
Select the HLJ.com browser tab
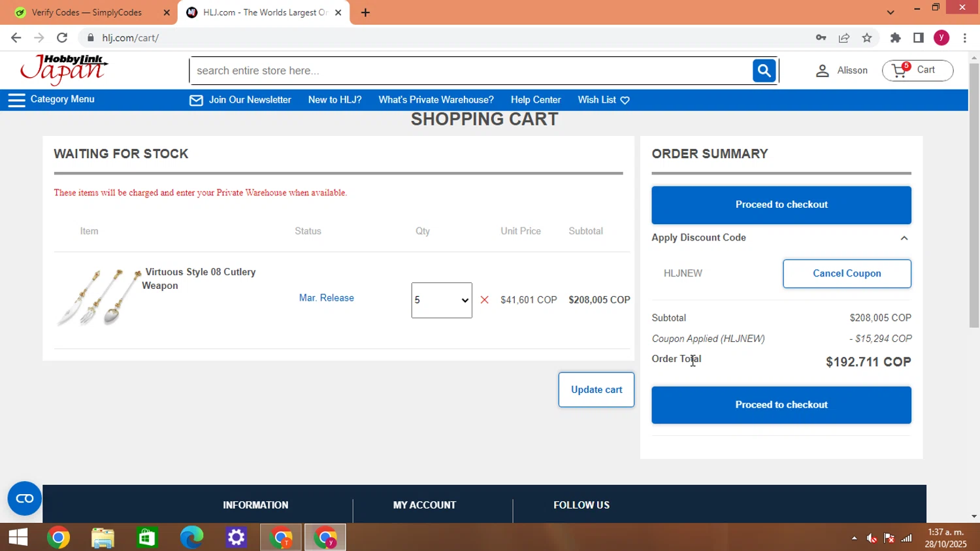tap(263, 12)
